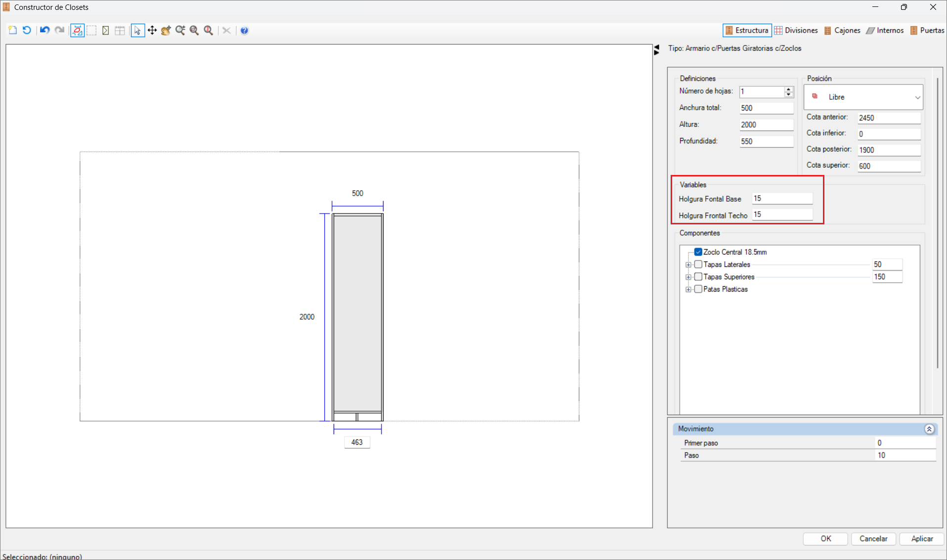Image resolution: width=947 pixels, height=560 pixels.
Task: Click the properties panel vertical scrollbar
Action: coord(937,222)
